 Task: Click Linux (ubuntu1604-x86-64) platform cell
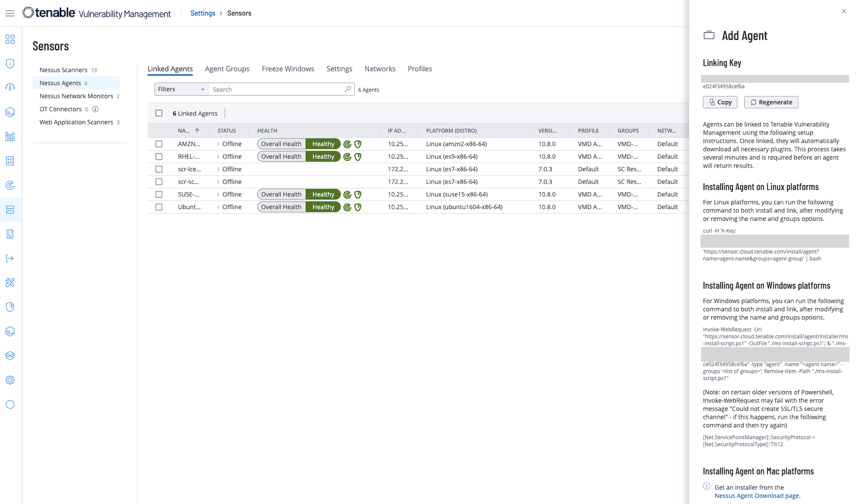tap(464, 207)
